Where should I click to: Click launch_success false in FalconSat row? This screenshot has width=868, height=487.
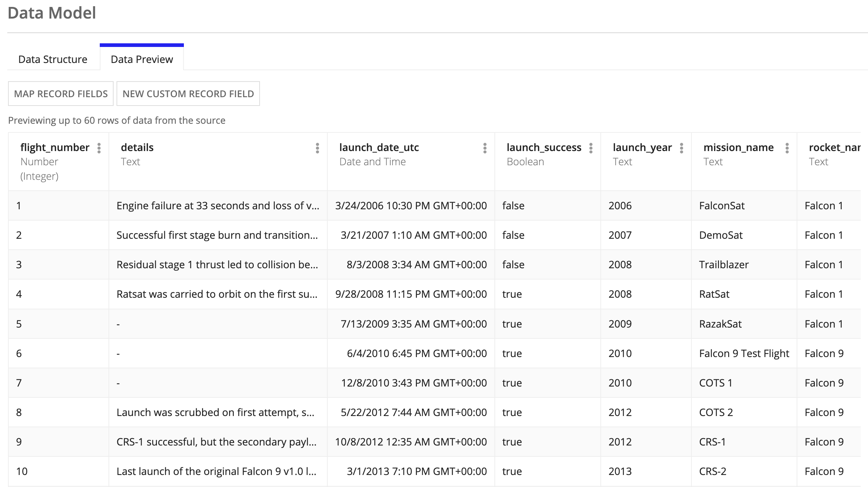coord(548,206)
